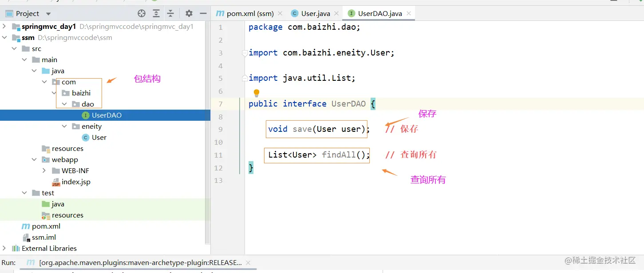Click the project tree vertical scrollbar

(207, 132)
